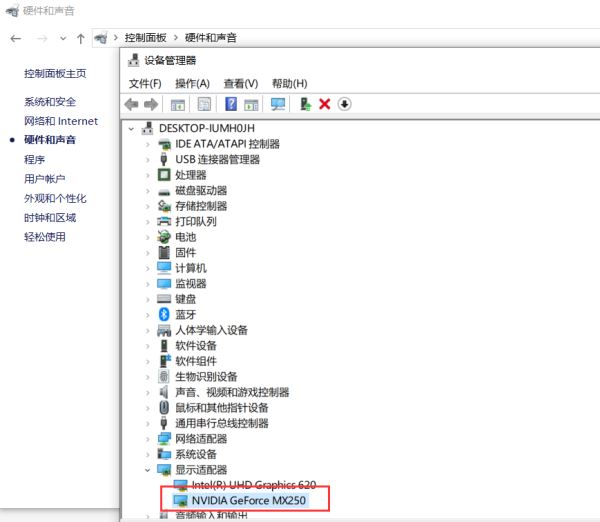The image size is (600, 522).
Task: Click the Device Manager forward arrow toolbar icon
Action: pos(151,104)
